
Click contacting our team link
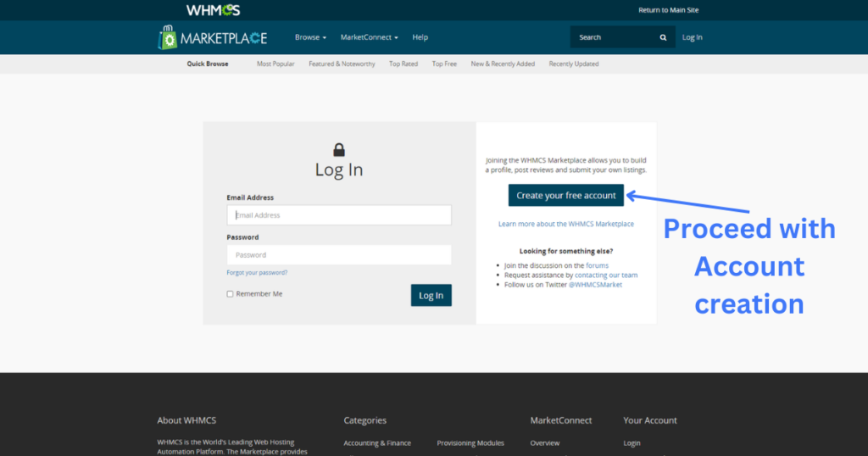coord(605,275)
